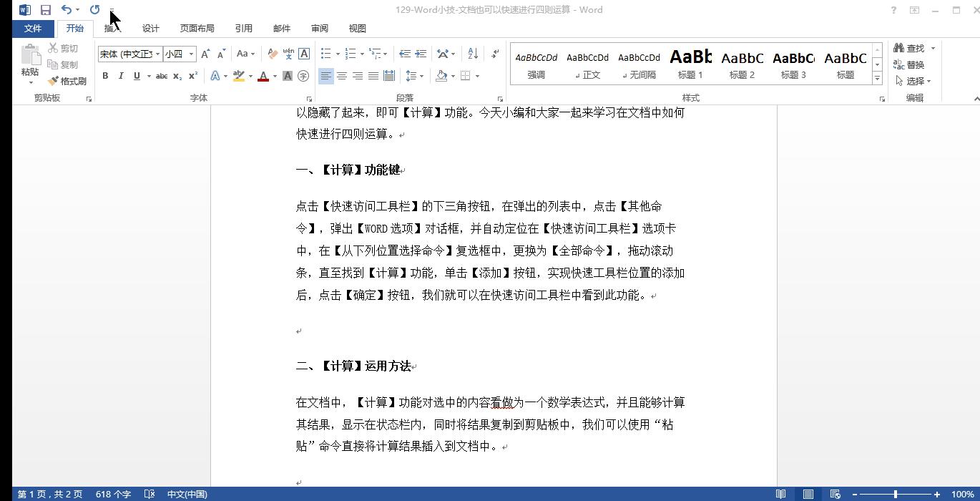This screenshot has height=501, width=980.
Task: Apply text highlight color
Action: pyautogui.click(x=240, y=75)
